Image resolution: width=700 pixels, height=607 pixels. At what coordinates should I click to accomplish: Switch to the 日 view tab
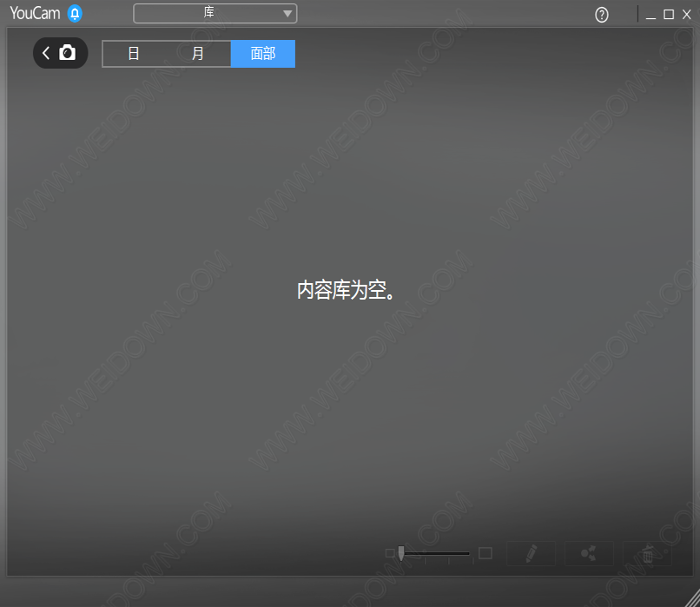tap(134, 54)
